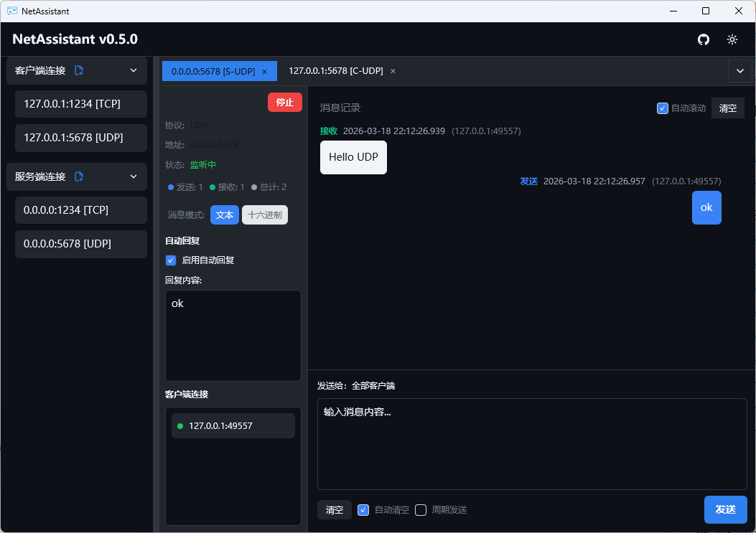Collapse the 服务端连接 section
Screen dimensions: 756x533
(x=133, y=176)
